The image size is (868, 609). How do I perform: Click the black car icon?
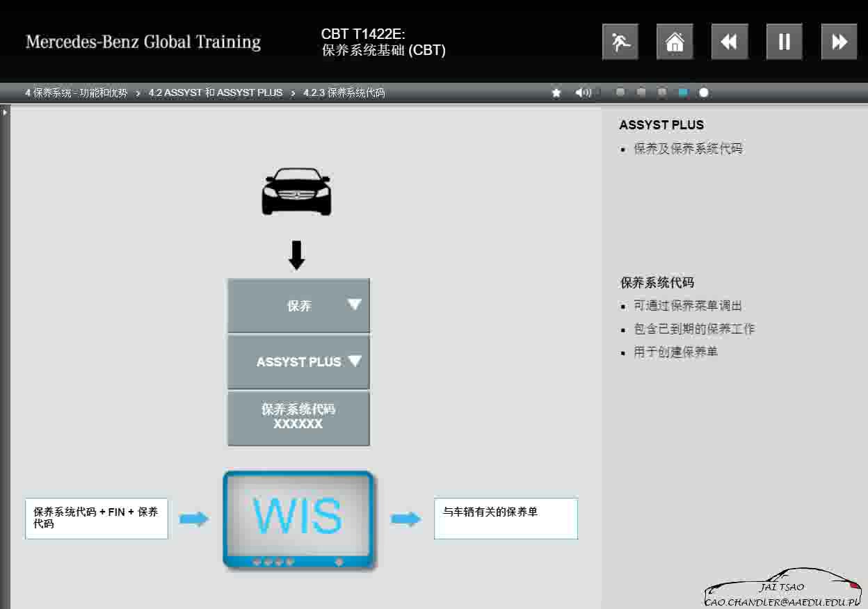point(296,191)
